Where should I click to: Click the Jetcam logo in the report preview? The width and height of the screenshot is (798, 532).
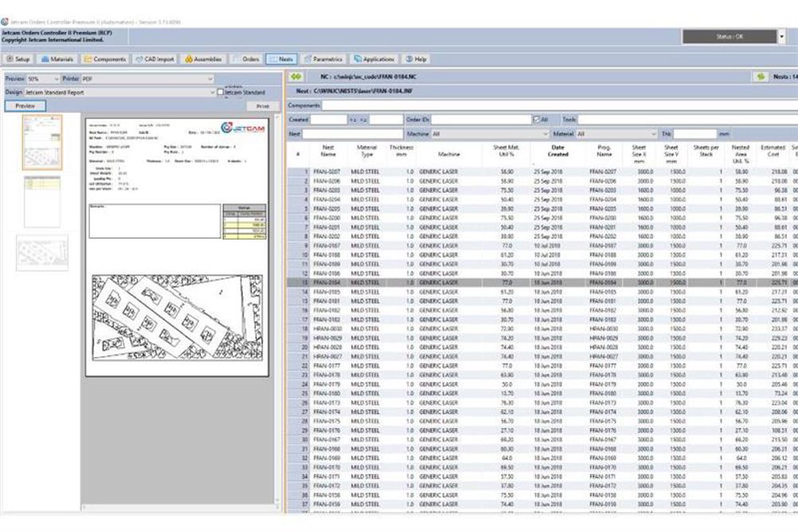(243, 127)
